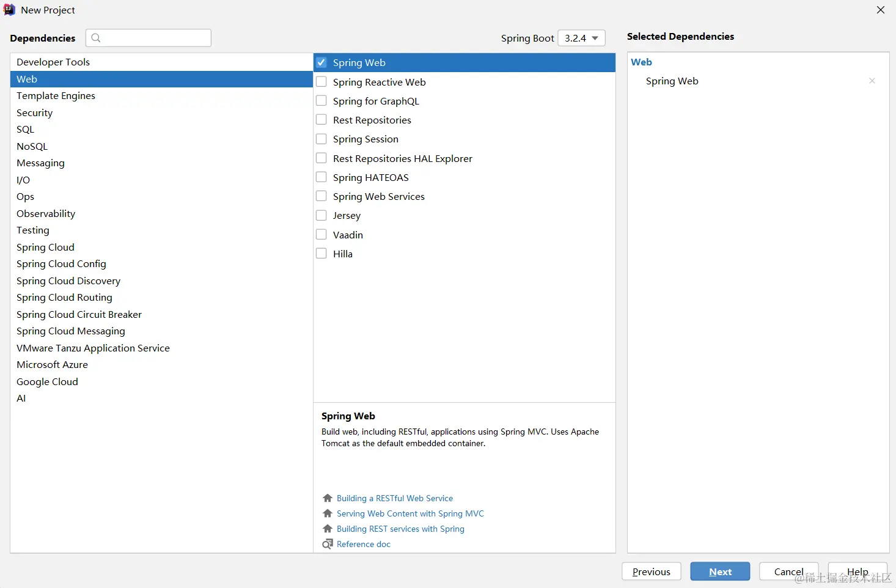Check the Spring HATEOAS dependency
The width and height of the screenshot is (896, 588).
(x=321, y=177)
